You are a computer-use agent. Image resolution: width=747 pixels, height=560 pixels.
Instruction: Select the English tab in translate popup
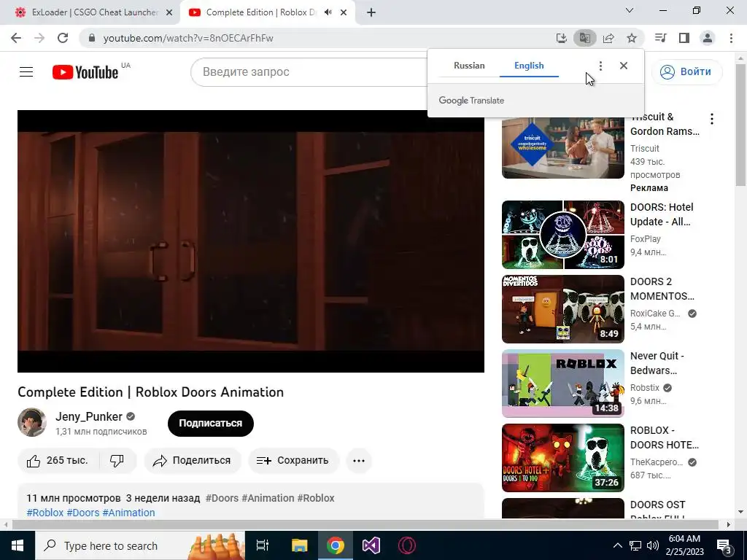pyautogui.click(x=529, y=66)
